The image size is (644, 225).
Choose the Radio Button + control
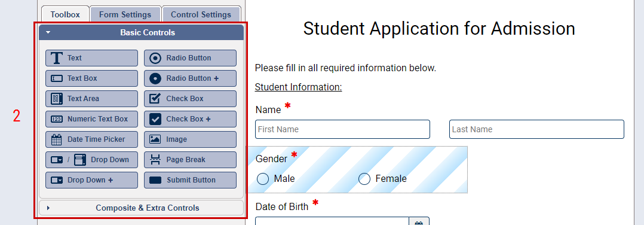tap(190, 78)
